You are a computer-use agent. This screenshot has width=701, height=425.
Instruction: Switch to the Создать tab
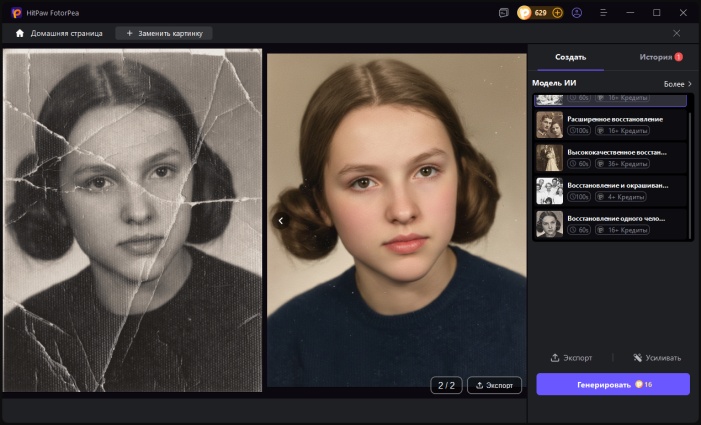click(x=570, y=58)
